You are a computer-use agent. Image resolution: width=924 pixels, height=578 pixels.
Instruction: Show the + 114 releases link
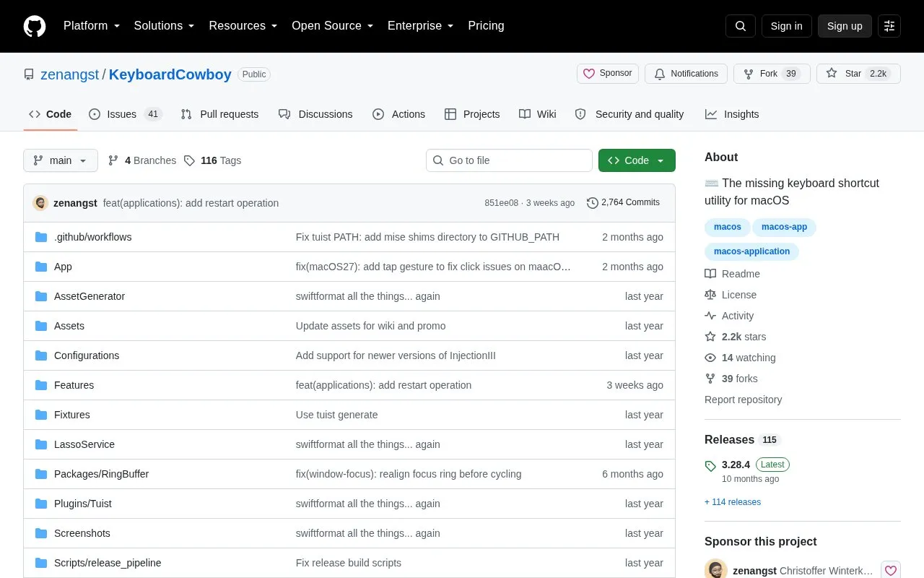coord(733,502)
